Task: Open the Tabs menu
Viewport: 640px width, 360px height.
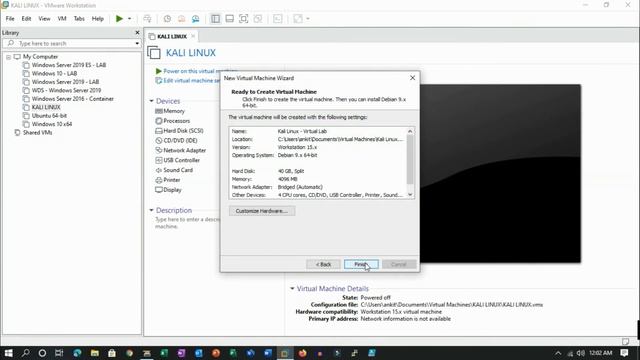Action: coord(79,19)
